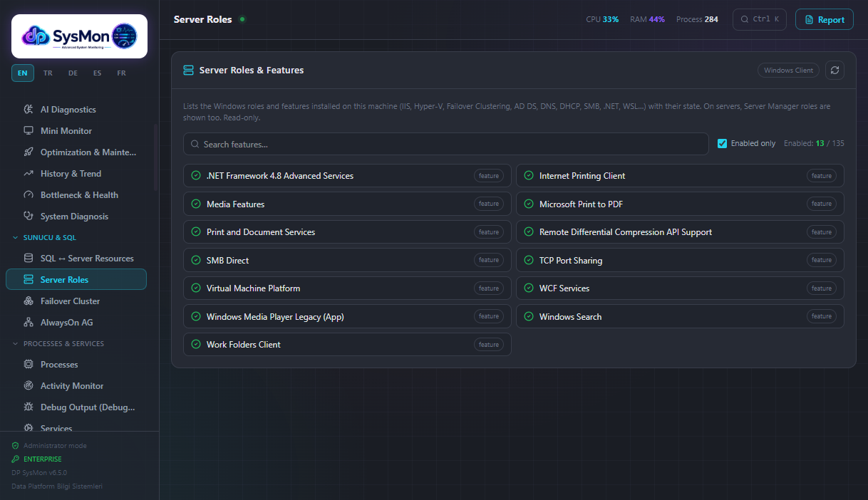Screen dimensions: 868x500
Task: Click the green status dot beside Server Roles title
Action: [242, 19]
